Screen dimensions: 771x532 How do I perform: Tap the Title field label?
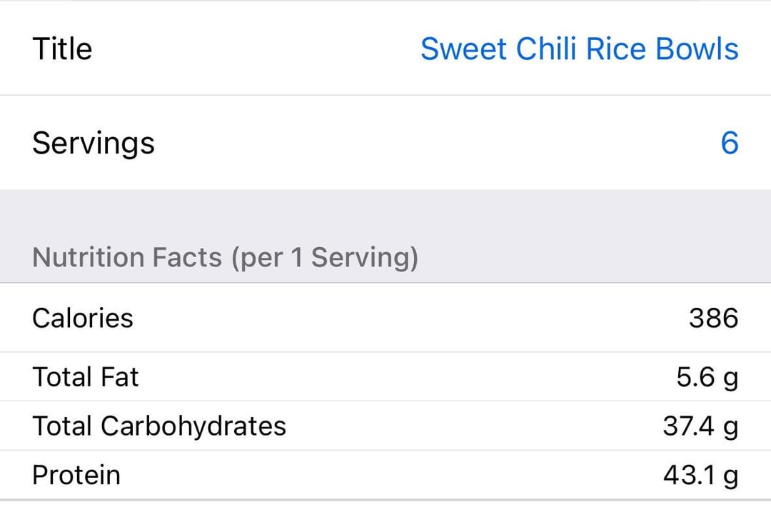pos(62,49)
